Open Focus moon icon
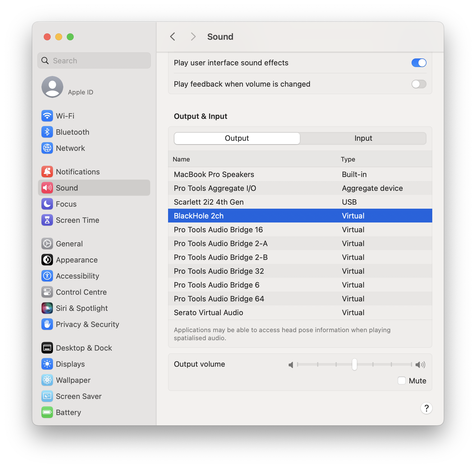This screenshot has height=468, width=476. tap(47, 204)
